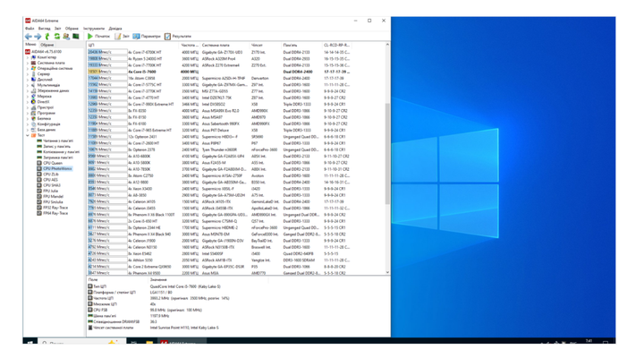Select Збереження даних icon in tree

(34, 90)
